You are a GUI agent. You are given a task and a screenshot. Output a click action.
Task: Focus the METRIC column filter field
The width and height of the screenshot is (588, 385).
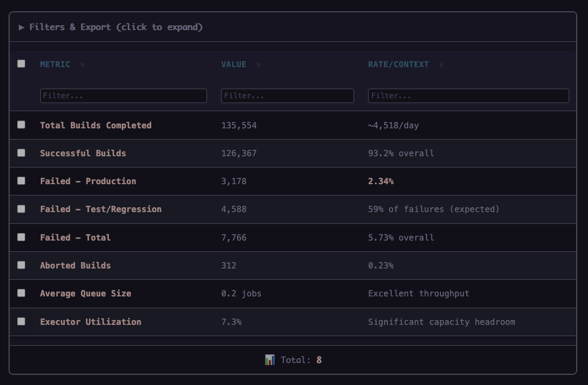(x=123, y=96)
